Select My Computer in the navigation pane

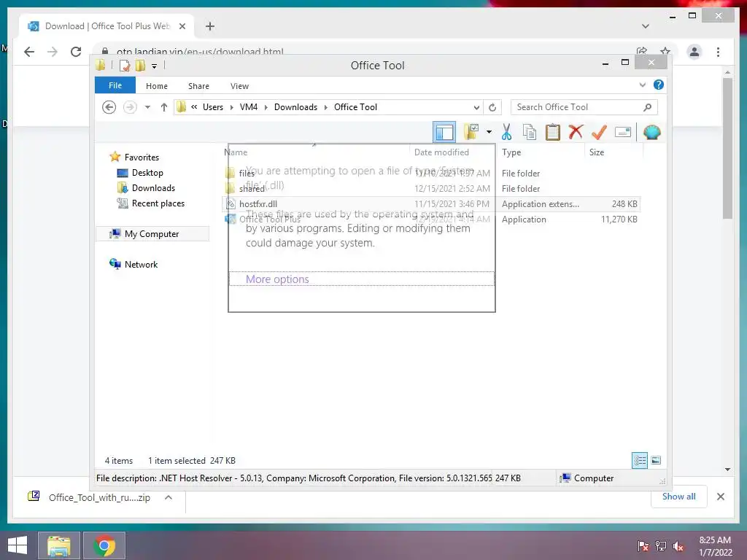tap(152, 234)
